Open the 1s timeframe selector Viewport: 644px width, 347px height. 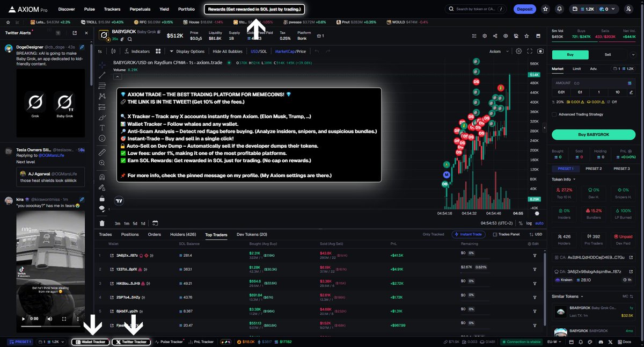point(100,51)
